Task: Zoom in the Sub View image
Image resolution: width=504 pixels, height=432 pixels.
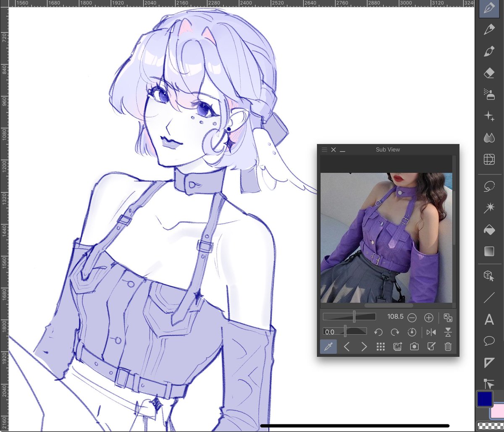Action: [x=428, y=317]
